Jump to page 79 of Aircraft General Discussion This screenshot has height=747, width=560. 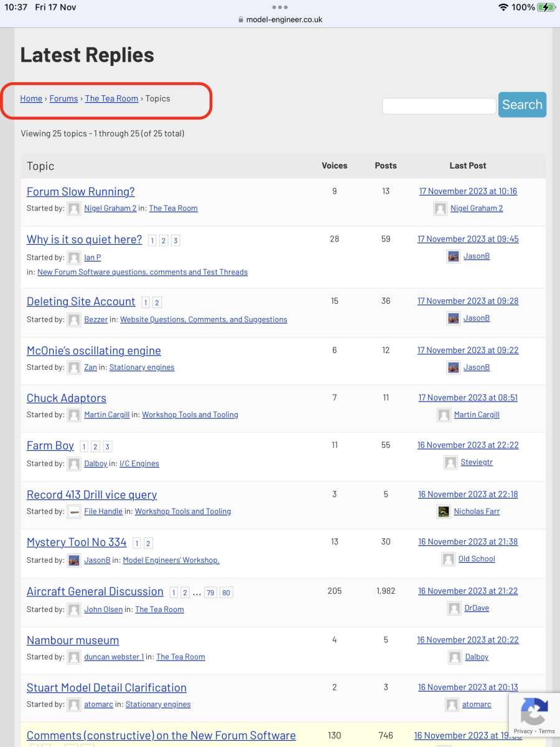point(210,593)
